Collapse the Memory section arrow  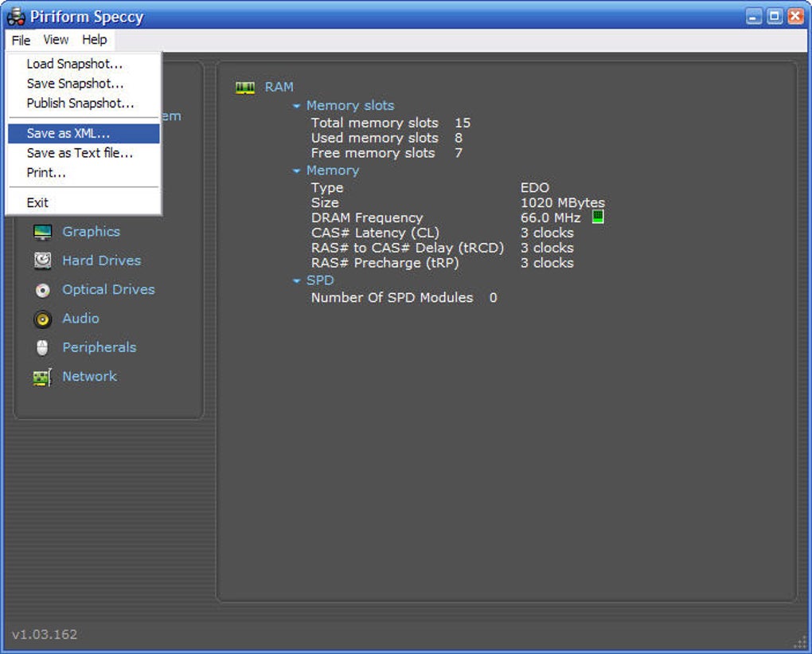pyautogui.click(x=296, y=170)
